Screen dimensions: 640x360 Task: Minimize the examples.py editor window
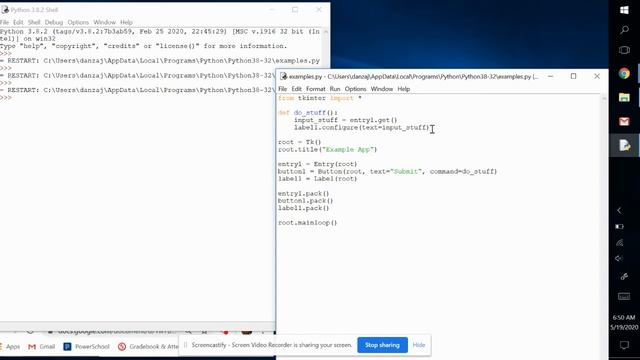point(551,76)
